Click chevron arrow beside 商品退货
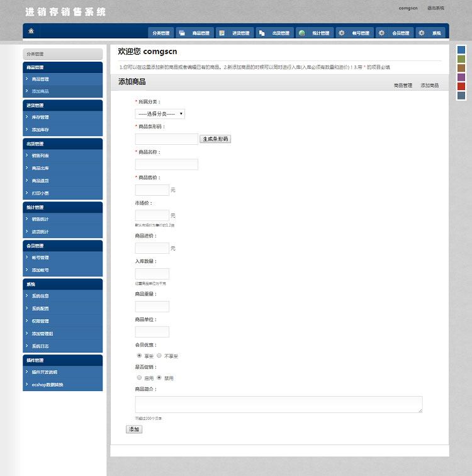The height and width of the screenshot is (476, 472). click(x=26, y=180)
